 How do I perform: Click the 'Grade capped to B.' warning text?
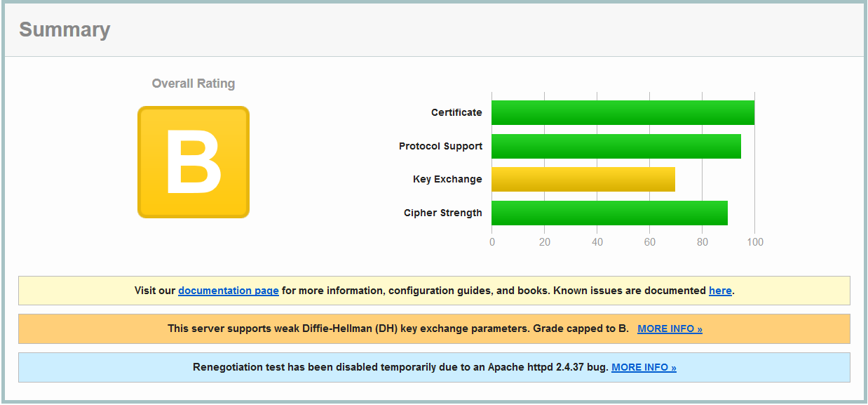tap(581, 328)
